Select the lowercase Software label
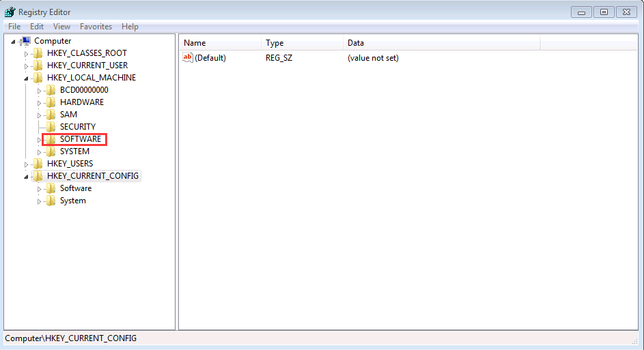 [x=76, y=188]
